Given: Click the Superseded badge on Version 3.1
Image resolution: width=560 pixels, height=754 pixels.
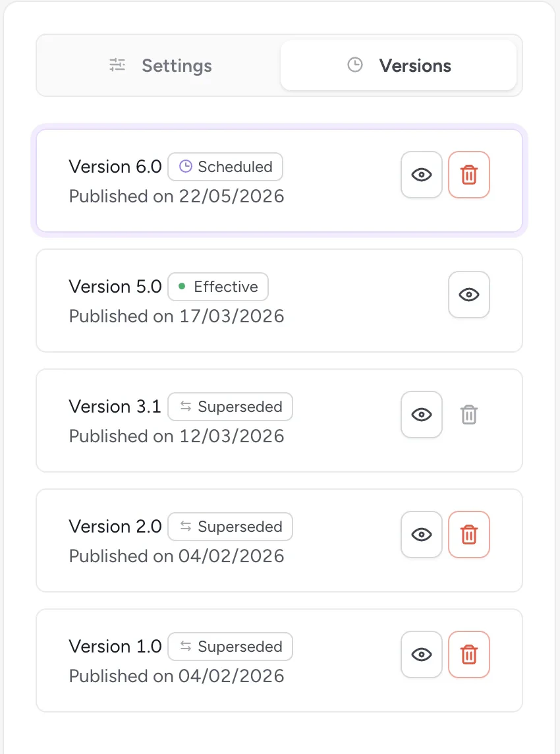Looking at the screenshot, I should (230, 407).
